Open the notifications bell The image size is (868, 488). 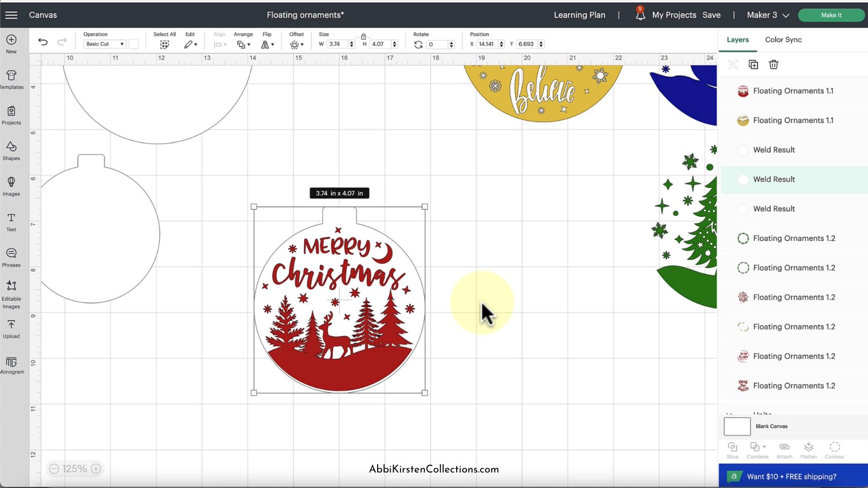[640, 15]
